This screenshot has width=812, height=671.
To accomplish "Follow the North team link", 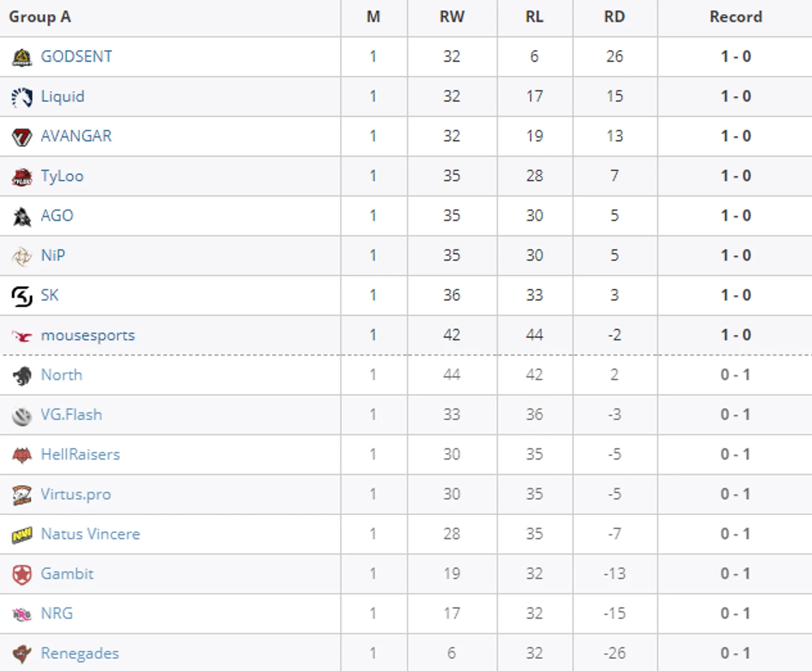I will pos(61,375).
